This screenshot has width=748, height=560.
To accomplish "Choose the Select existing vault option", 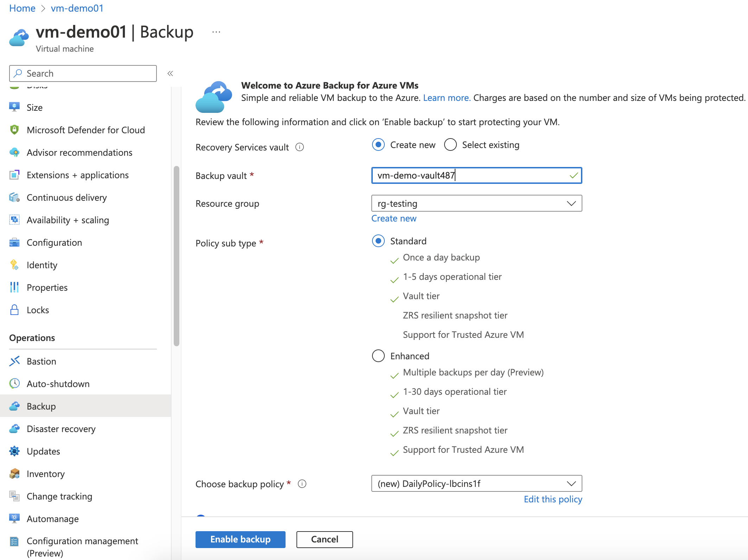I will [450, 145].
